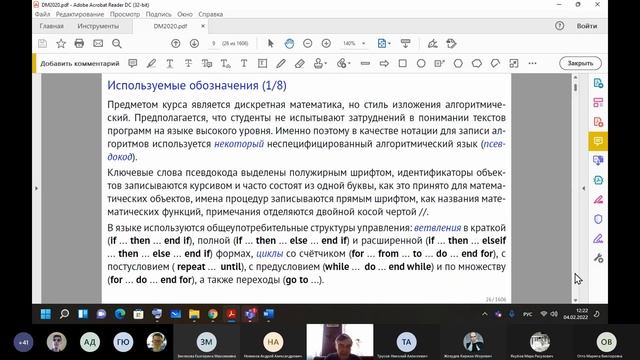Follow the ветвления link in text
The width and height of the screenshot is (640, 360).
point(437,227)
